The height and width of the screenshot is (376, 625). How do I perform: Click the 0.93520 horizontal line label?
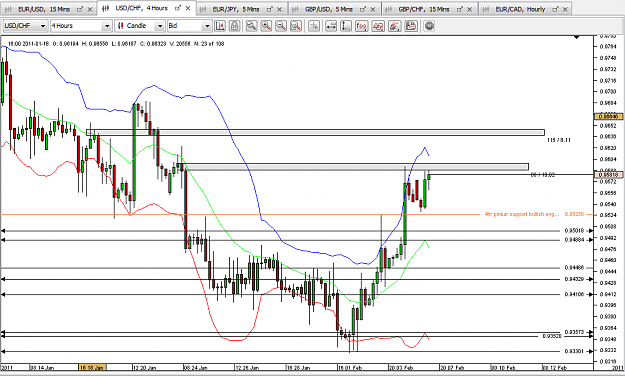(552, 336)
